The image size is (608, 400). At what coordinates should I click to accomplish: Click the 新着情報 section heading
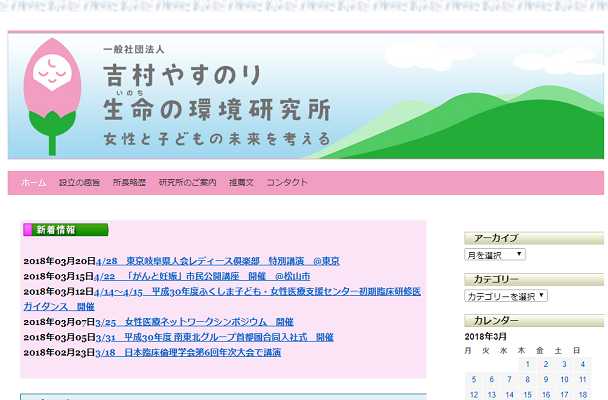(x=55, y=230)
